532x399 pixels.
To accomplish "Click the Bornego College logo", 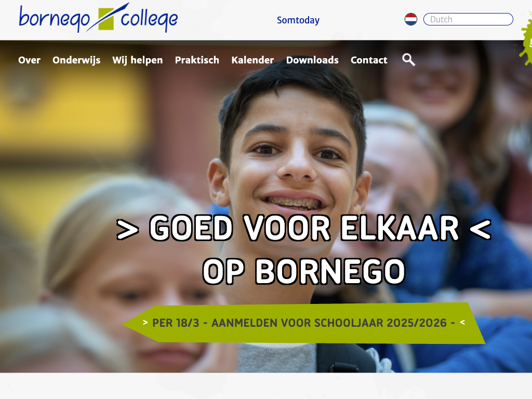I will point(98,18).
